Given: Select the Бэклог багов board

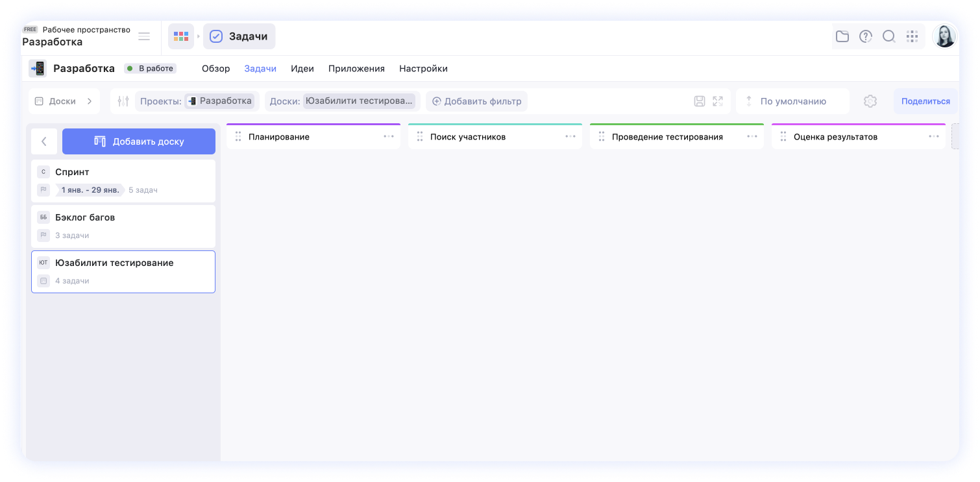Looking at the screenshot, I should click(x=123, y=226).
